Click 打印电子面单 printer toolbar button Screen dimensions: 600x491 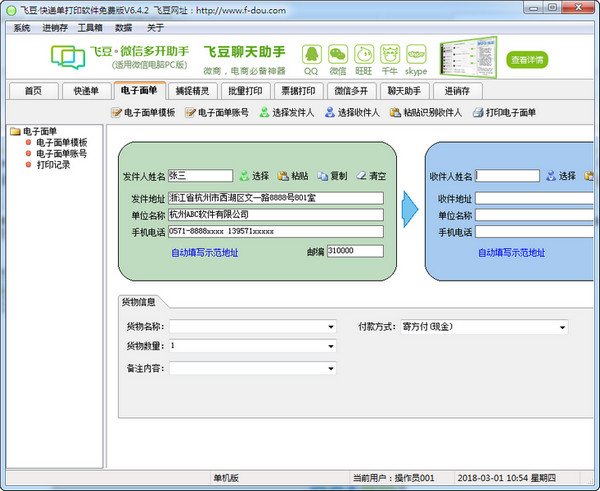[x=504, y=113]
